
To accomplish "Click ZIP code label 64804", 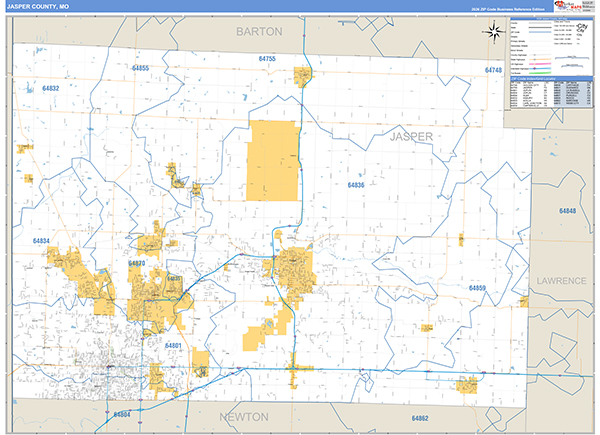I will (122, 414).
